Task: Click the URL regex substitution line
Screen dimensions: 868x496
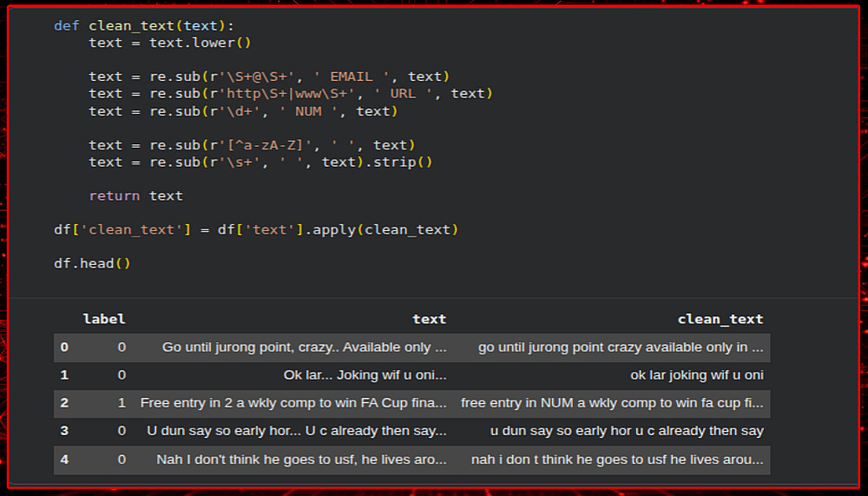Action: tap(291, 94)
